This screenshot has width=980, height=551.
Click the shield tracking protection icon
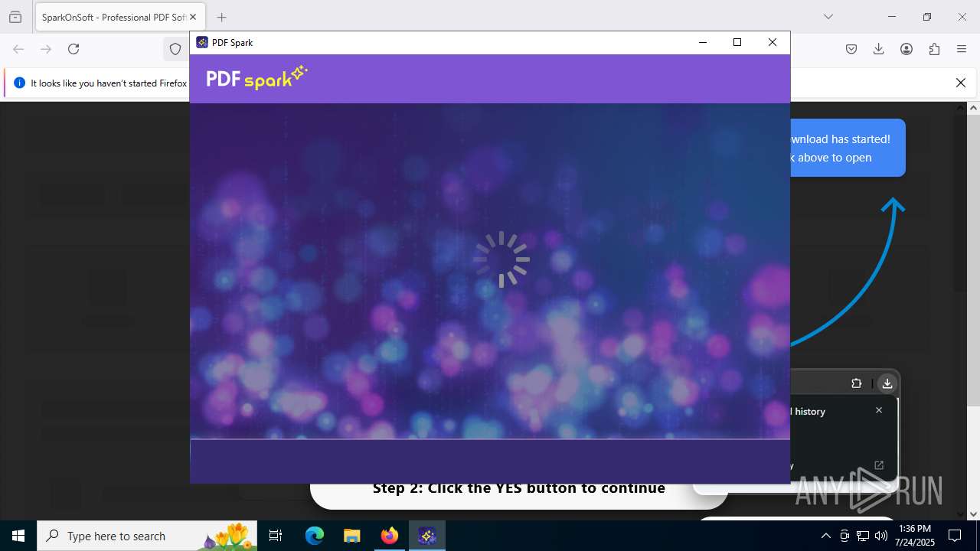(x=175, y=49)
